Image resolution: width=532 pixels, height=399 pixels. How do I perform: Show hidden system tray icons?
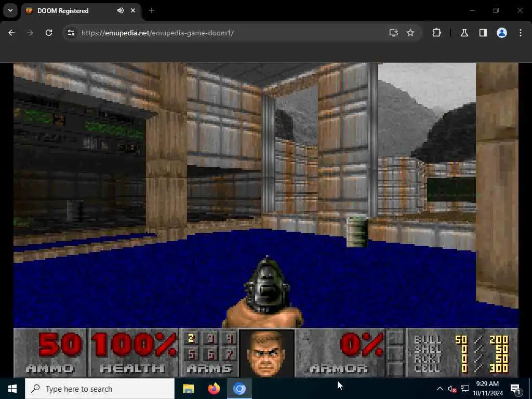pos(440,389)
